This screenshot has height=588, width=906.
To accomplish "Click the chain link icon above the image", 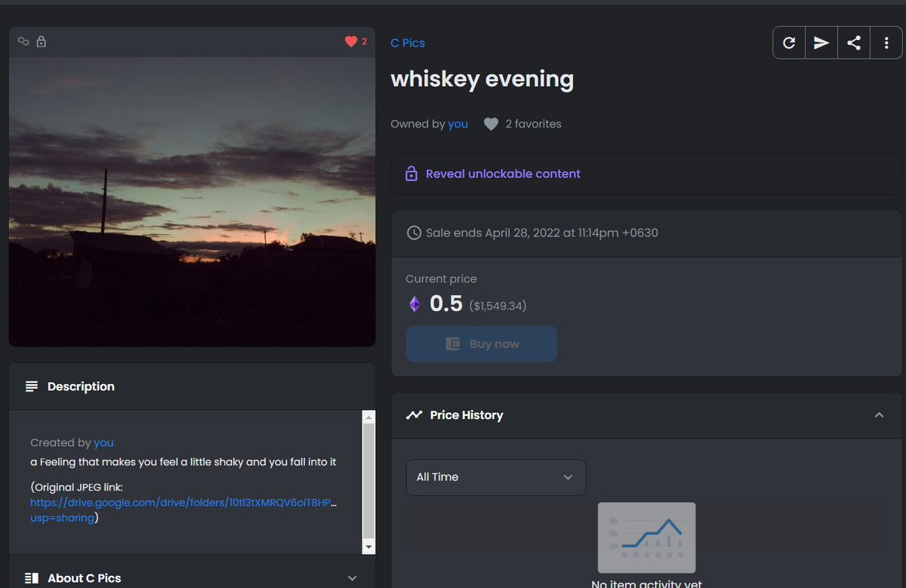I will [x=23, y=42].
